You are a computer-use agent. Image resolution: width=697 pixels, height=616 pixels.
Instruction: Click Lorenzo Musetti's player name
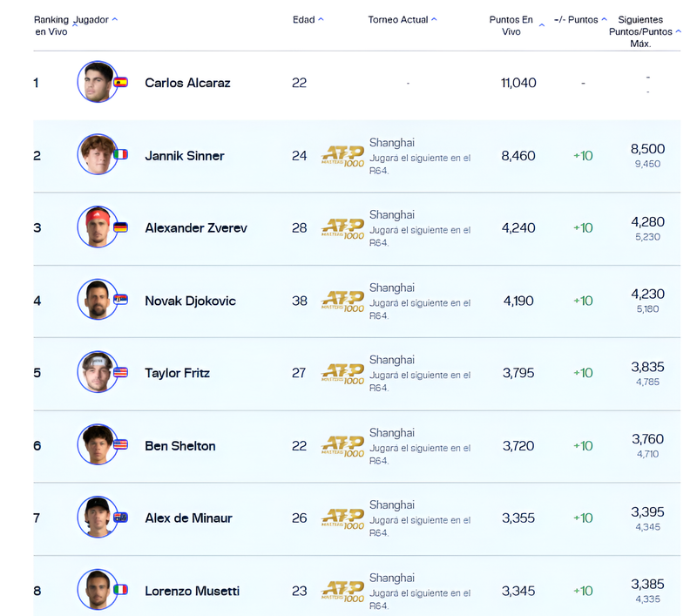tap(192, 591)
